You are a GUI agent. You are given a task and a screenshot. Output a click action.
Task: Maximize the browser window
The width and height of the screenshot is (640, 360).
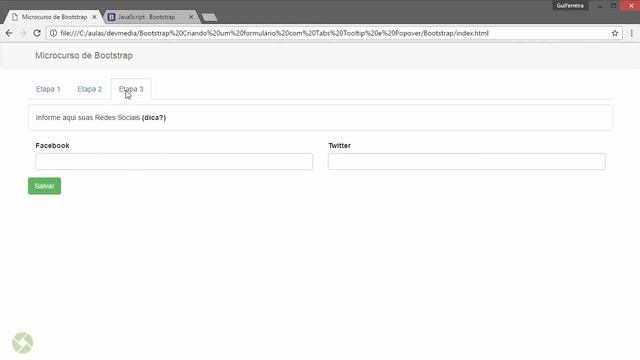(x=613, y=6)
